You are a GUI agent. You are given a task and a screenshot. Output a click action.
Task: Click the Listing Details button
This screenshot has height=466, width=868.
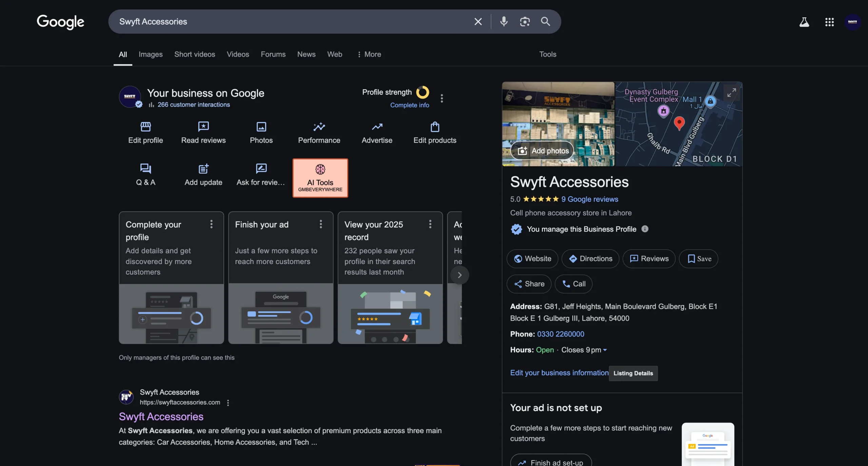633,373
